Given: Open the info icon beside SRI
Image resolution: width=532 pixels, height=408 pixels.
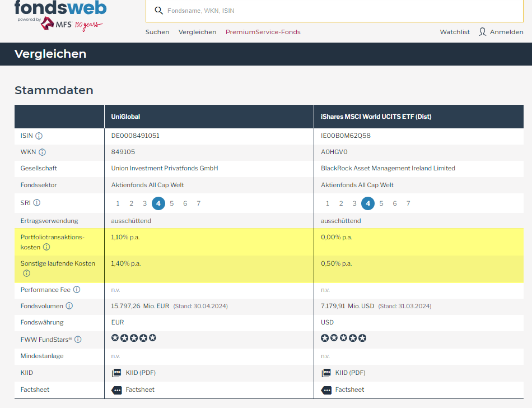Looking at the screenshot, I should [x=37, y=203].
